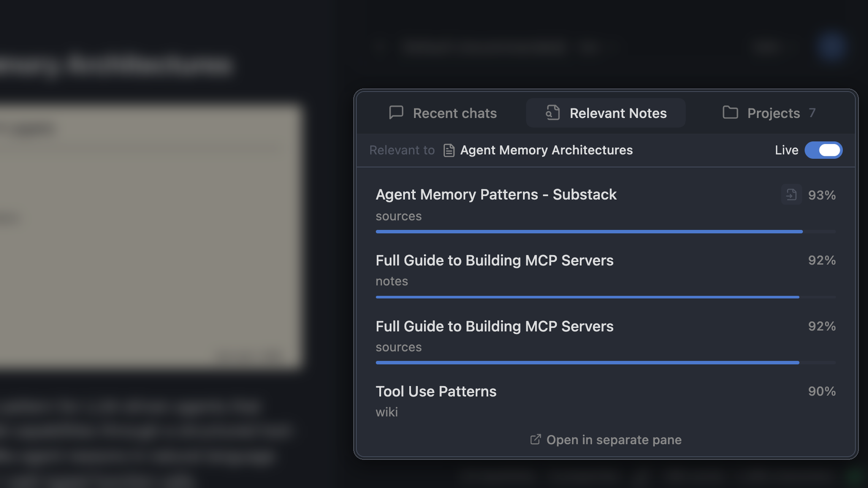Open the Projects tab
Viewport: 868px width, 488px height.
click(769, 113)
